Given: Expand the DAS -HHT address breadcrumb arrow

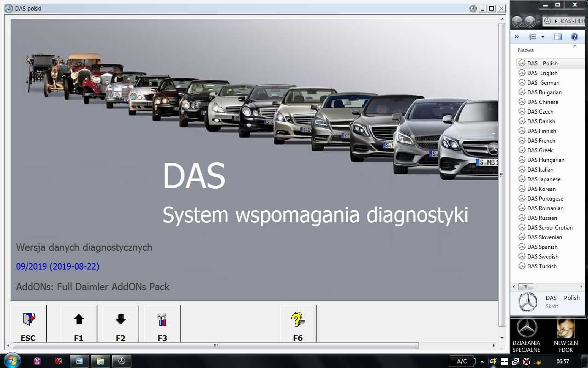Looking at the screenshot, I should pyautogui.click(x=556, y=21).
